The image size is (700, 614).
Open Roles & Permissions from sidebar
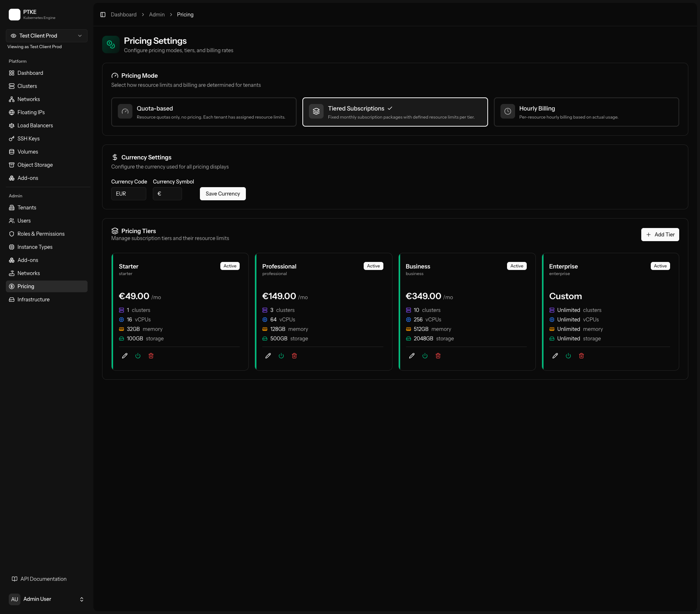point(12,233)
